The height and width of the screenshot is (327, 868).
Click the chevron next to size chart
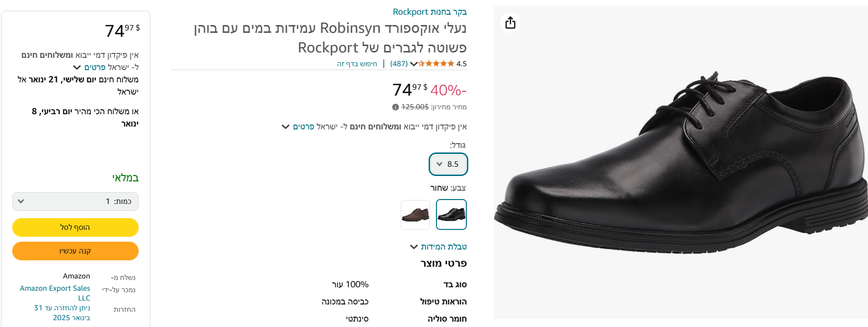click(414, 247)
